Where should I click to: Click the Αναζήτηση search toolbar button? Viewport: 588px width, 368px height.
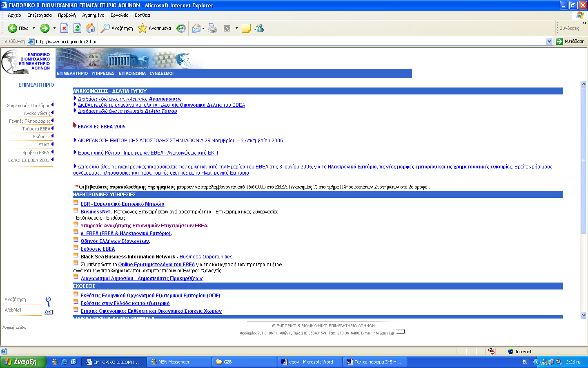(x=117, y=28)
